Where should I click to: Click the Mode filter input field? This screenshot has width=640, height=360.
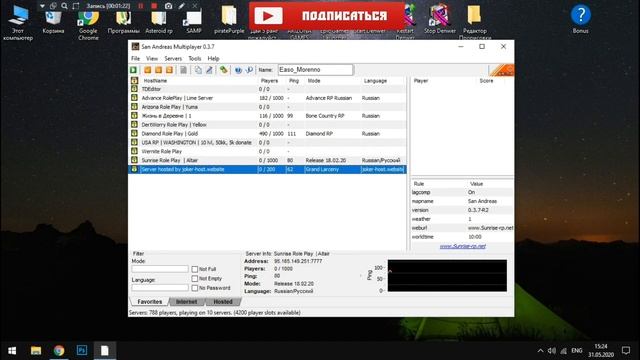click(x=160, y=269)
